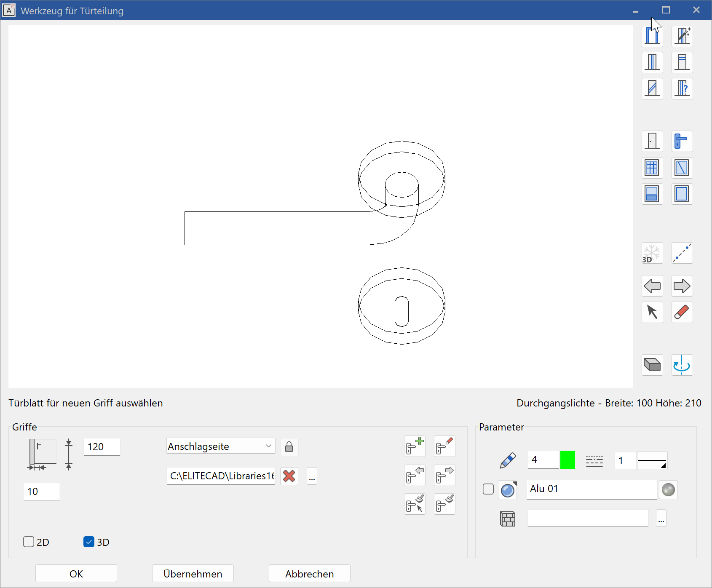Apply handle properties with brush icon
This screenshot has height=588, width=712.
point(444,504)
